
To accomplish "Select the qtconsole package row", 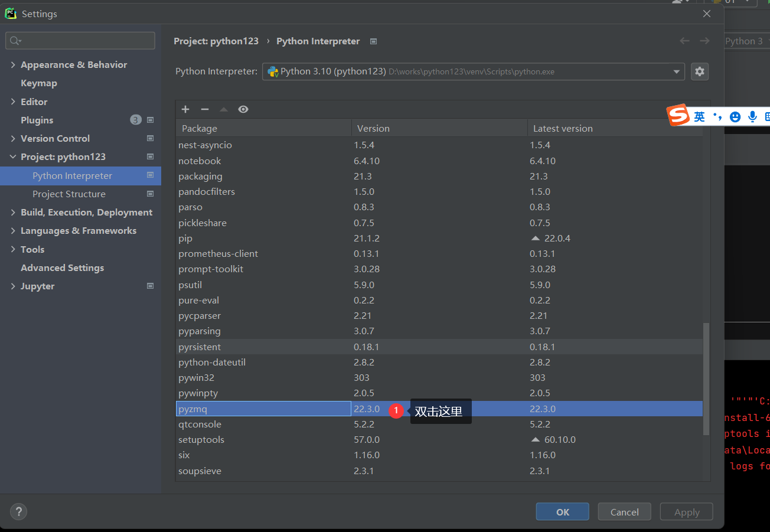I will 439,424.
